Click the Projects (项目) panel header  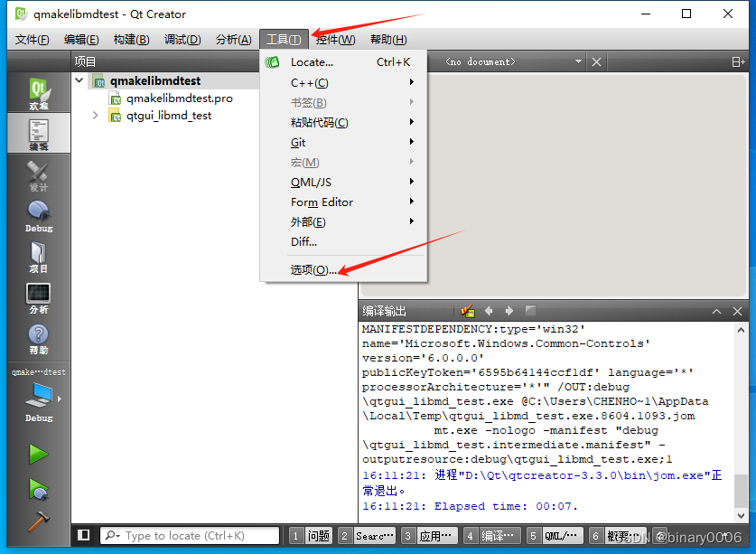click(85, 61)
